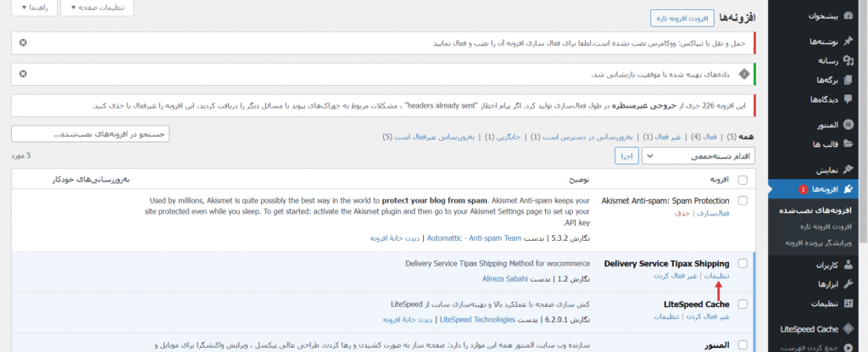Screen dimensions: 868x352
Task: Open the Templates (قالب ها) folder icon
Action: pyautogui.click(x=848, y=144)
